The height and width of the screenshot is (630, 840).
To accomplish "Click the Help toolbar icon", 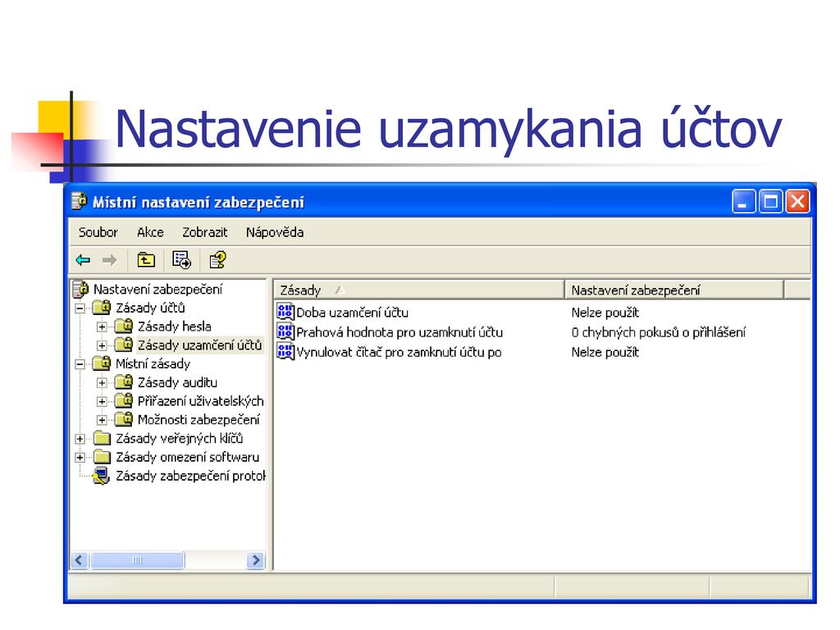I will click(x=217, y=260).
